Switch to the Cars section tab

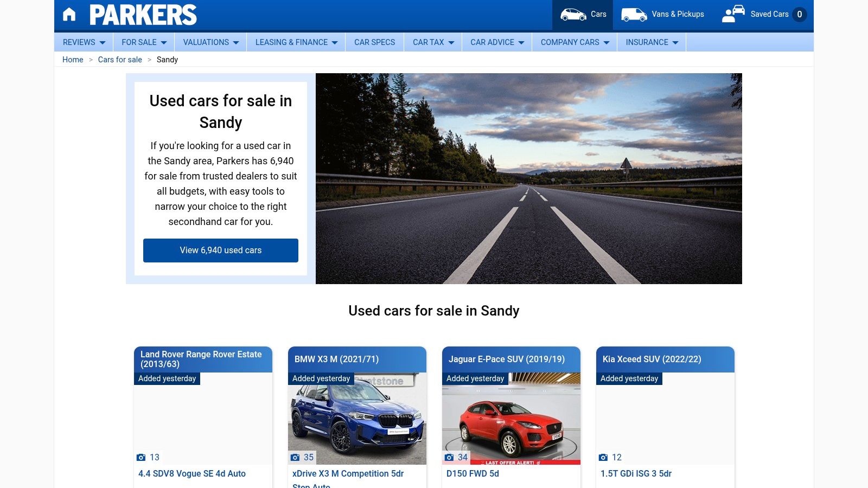click(x=583, y=15)
